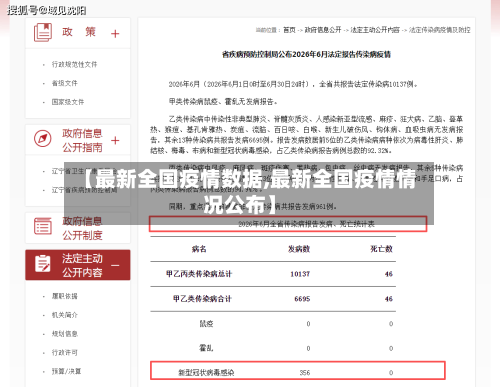
Task: Click the 甲乙类传染病合计 row label
Action: (x=202, y=299)
